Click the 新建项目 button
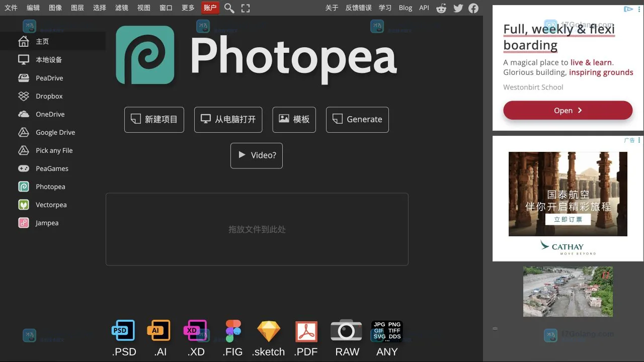This screenshot has height=362, width=644. [x=154, y=120]
